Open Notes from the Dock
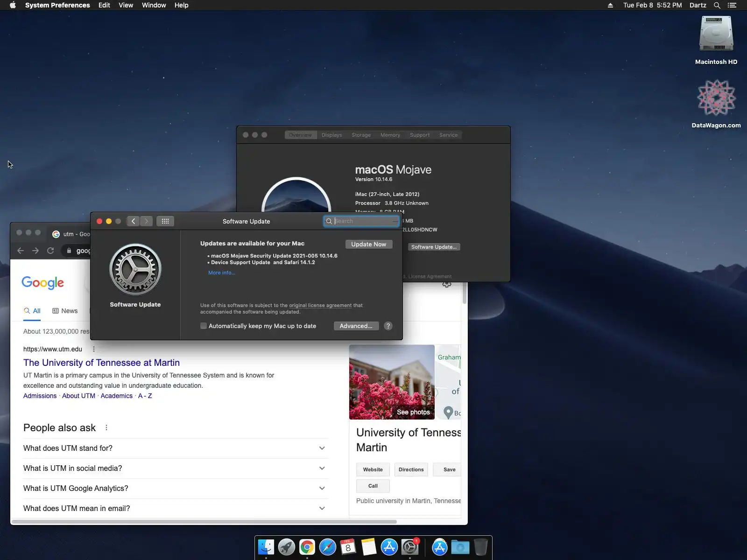Viewport: 747px width, 560px height. point(369,547)
